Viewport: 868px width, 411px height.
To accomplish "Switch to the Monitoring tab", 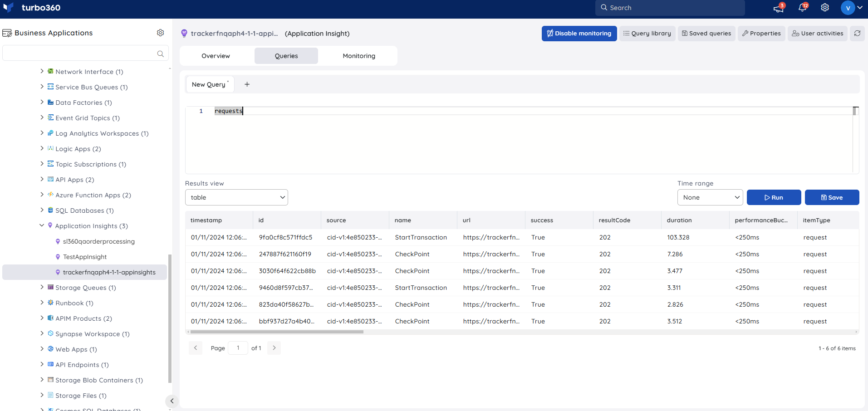I will pyautogui.click(x=359, y=56).
